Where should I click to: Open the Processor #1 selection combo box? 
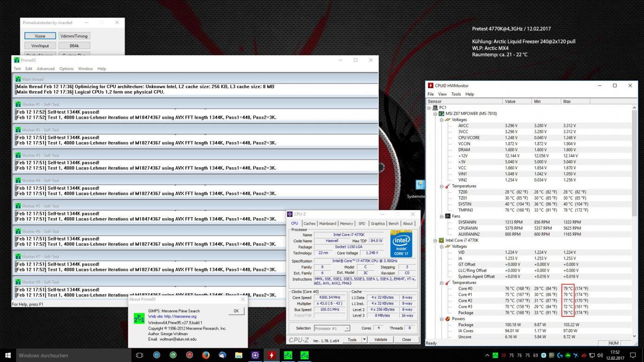(332, 328)
